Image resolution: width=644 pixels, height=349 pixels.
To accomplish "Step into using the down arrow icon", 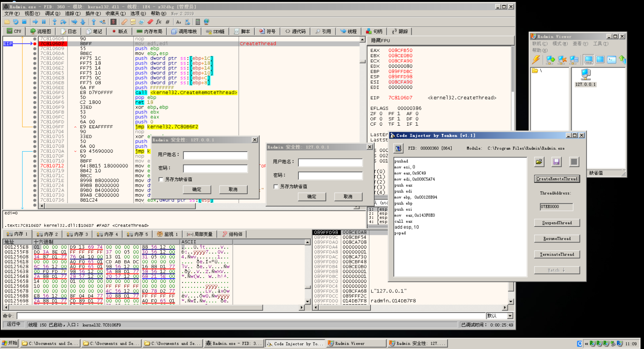I will pos(55,22).
